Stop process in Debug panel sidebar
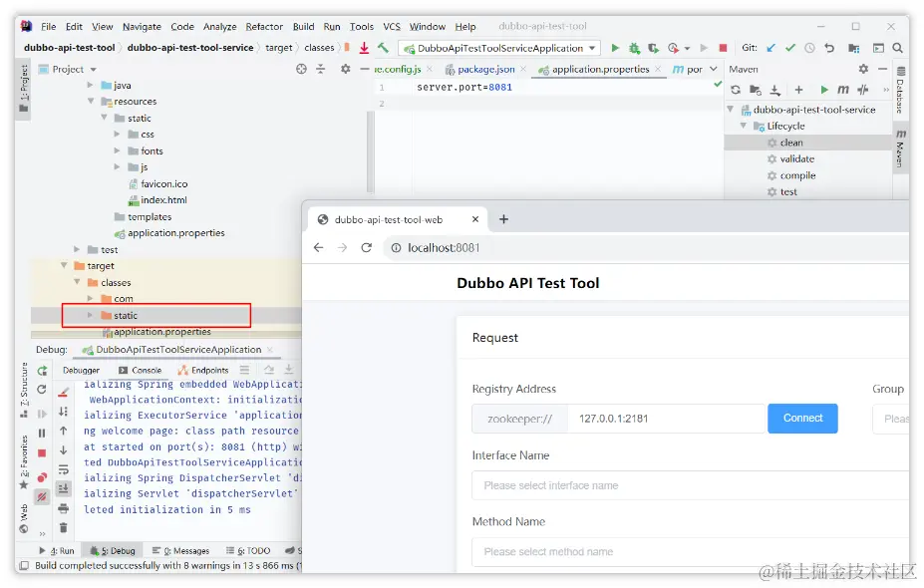 (x=42, y=453)
